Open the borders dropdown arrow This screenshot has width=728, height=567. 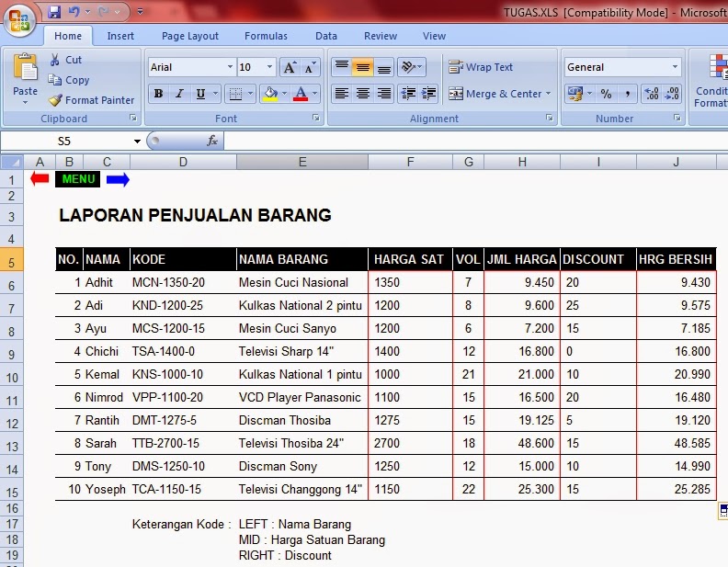tap(251, 94)
